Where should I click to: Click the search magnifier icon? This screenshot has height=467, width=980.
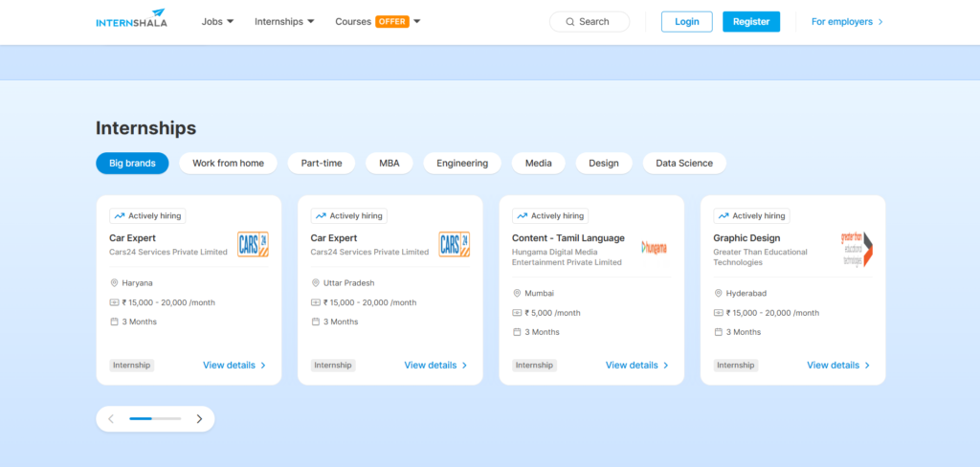click(x=570, y=22)
